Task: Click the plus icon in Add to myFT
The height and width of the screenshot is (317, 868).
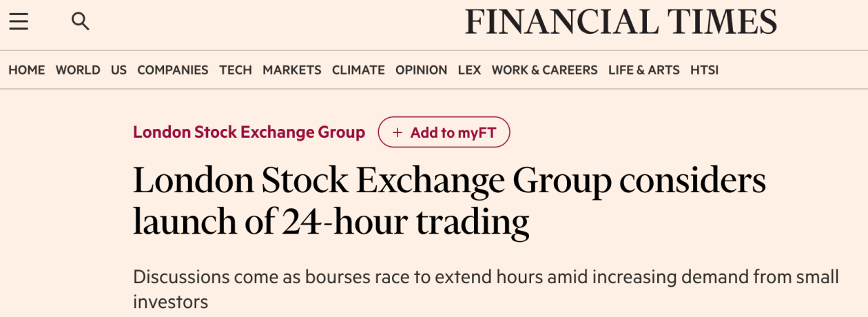Action: click(397, 132)
